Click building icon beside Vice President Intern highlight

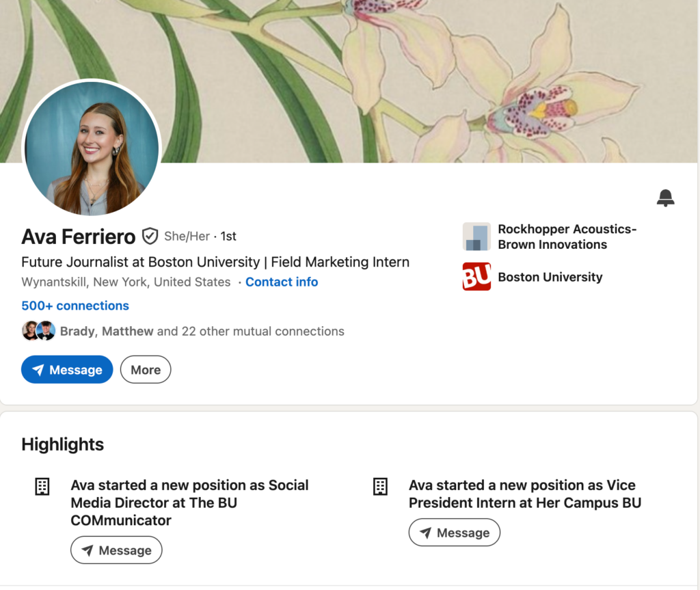pos(380,487)
